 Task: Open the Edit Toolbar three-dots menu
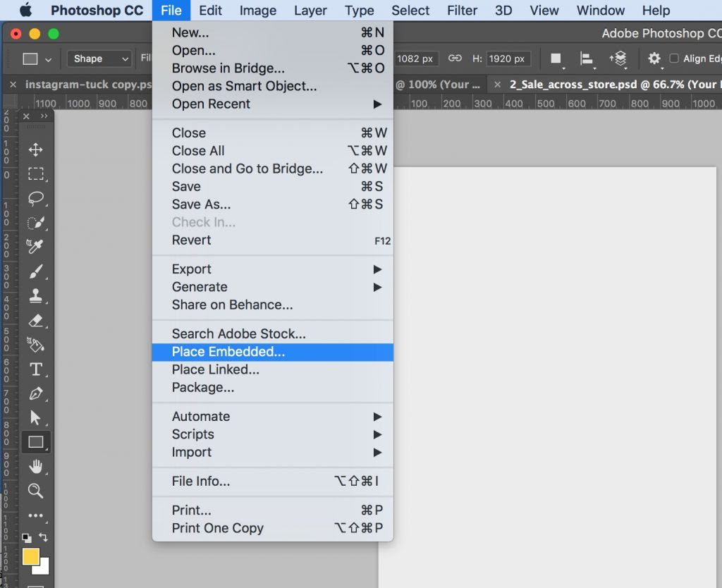pos(35,515)
